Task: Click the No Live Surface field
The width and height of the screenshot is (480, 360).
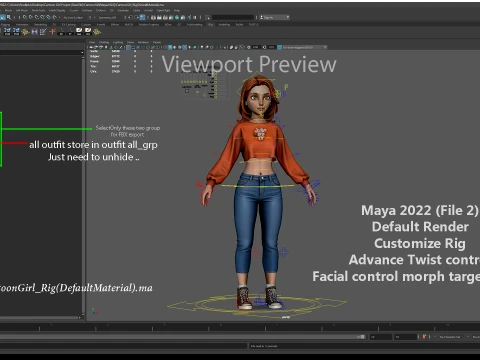Action: tap(73, 17)
